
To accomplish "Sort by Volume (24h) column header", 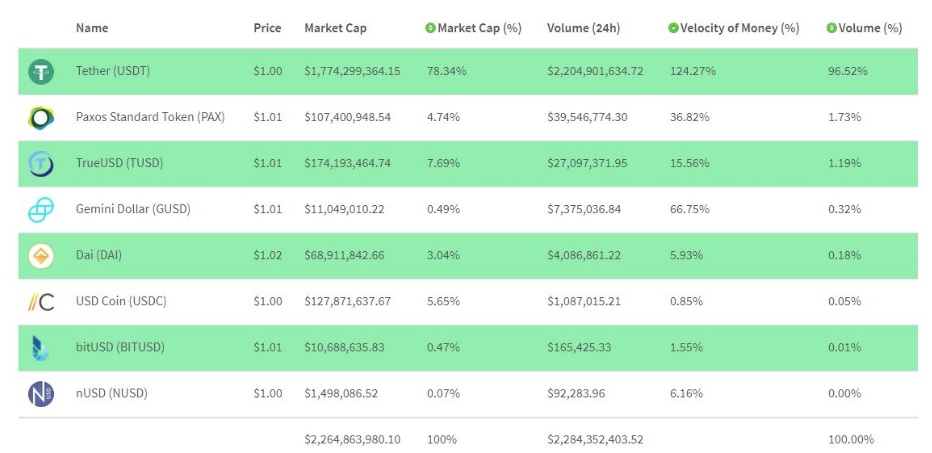I will [583, 28].
